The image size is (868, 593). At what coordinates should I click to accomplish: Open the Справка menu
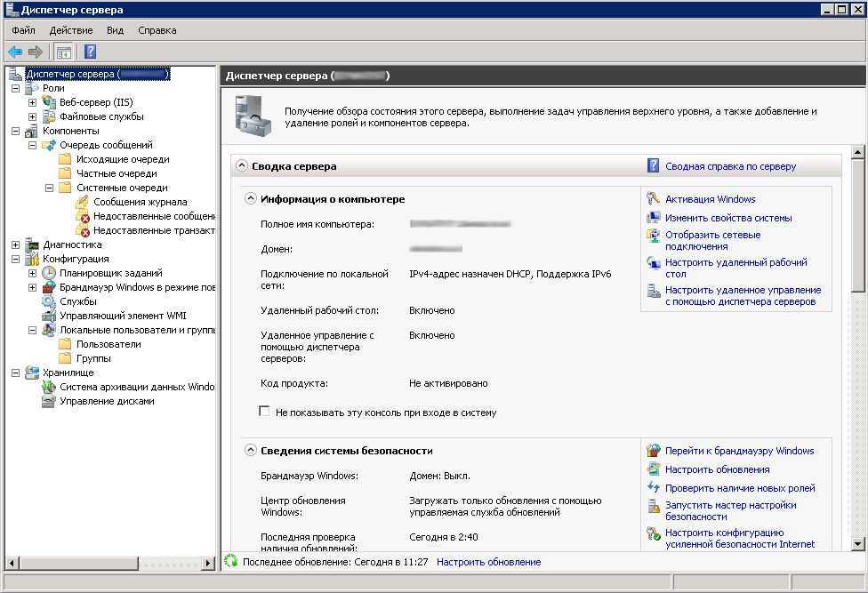157,30
